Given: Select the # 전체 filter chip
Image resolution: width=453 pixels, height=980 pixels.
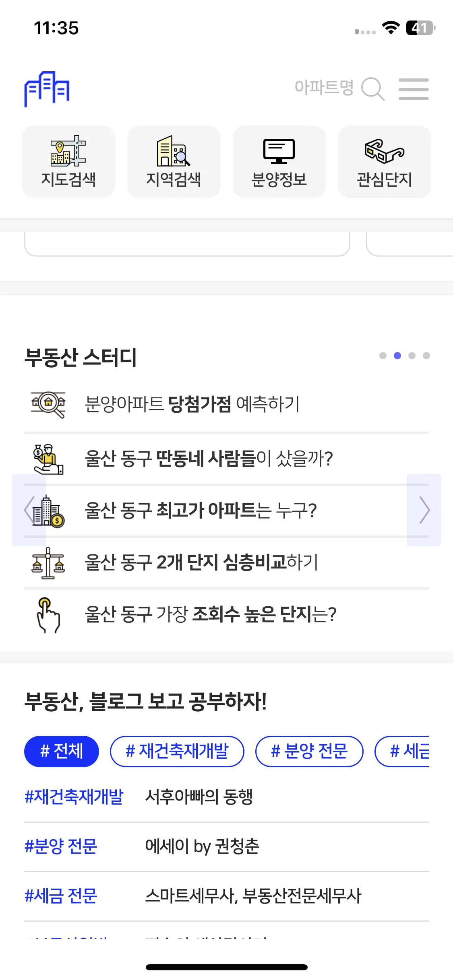Looking at the screenshot, I should [x=62, y=751].
